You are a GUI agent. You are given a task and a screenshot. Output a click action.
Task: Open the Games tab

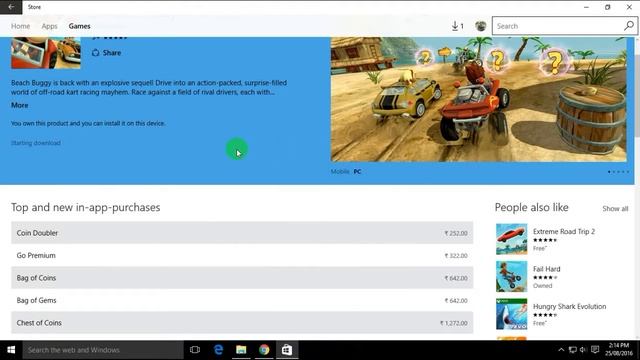click(79, 26)
